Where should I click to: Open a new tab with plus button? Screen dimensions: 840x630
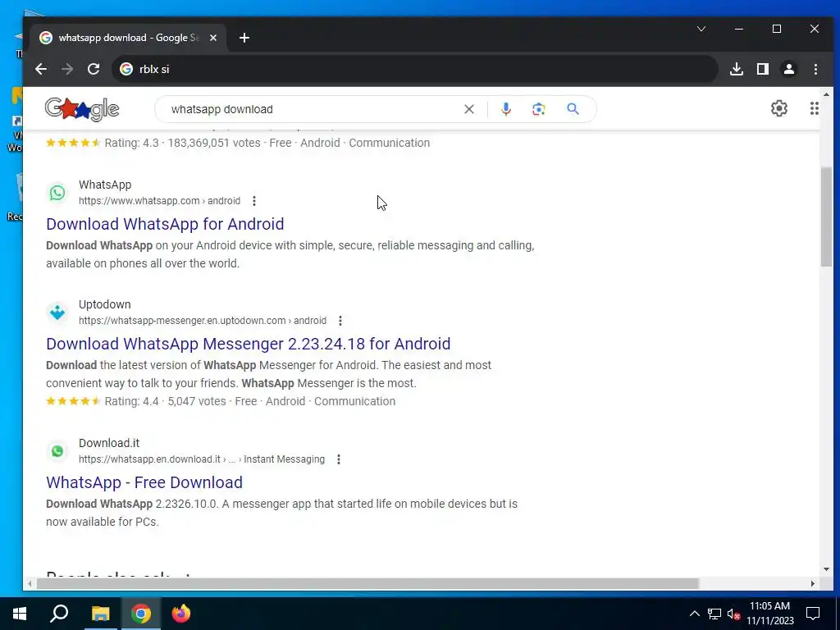click(x=244, y=38)
